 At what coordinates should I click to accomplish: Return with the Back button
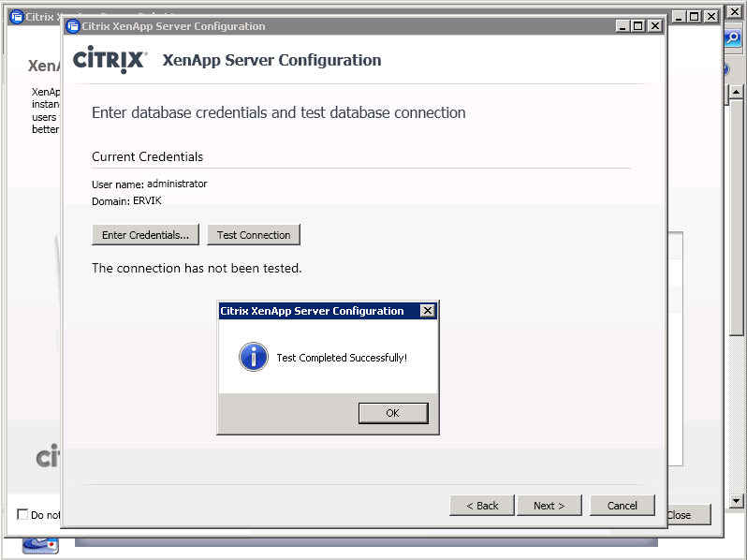coord(482,505)
